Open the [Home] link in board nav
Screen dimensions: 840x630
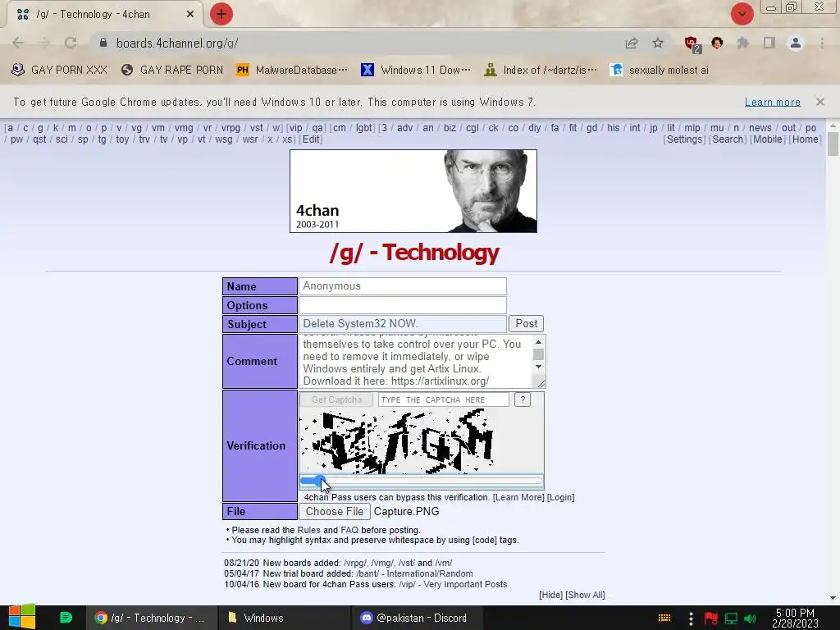(806, 139)
